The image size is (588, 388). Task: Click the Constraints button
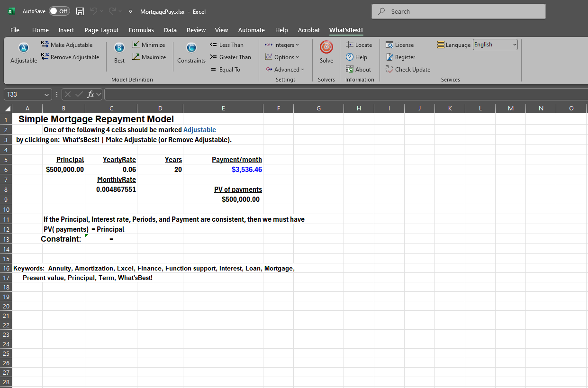click(x=191, y=53)
